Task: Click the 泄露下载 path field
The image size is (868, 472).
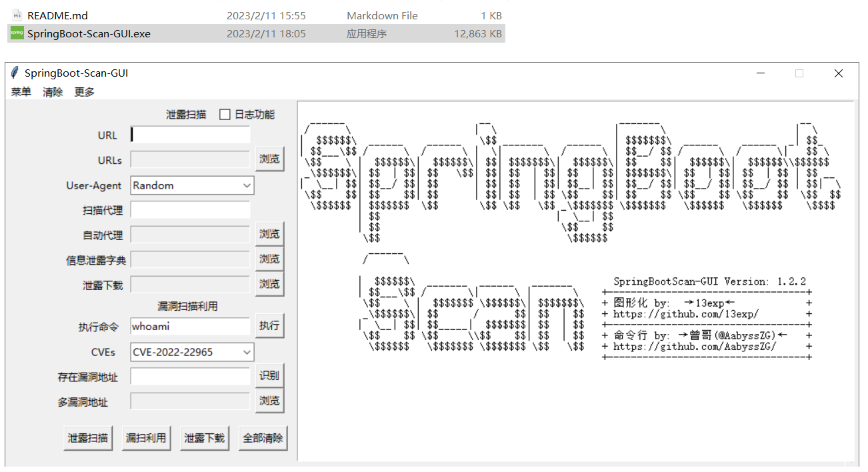Action: (190, 285)
